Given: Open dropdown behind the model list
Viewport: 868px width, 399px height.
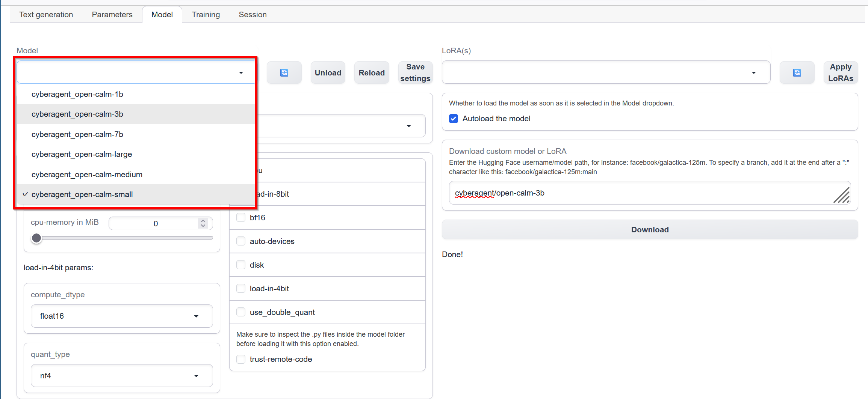Looking at the screenshot, I should [x=409, y=126].
